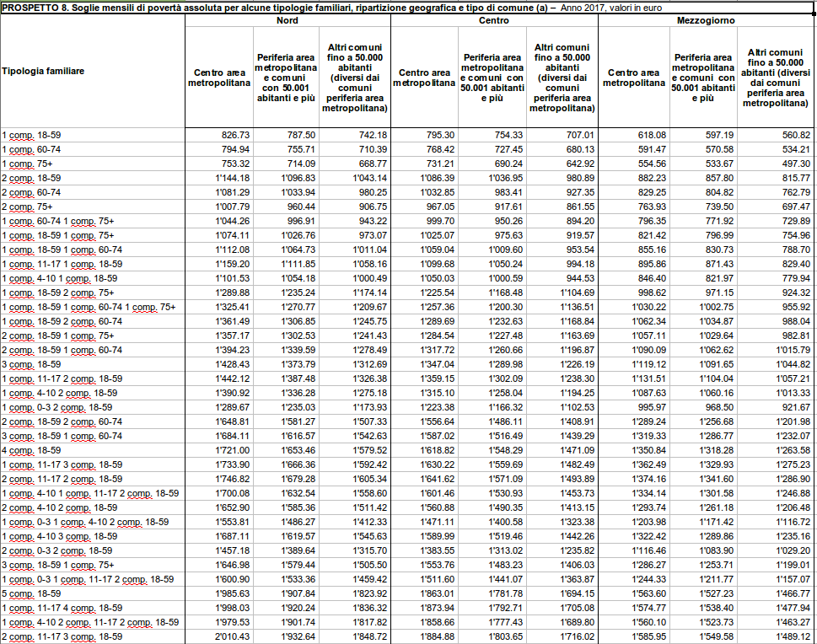Click the value 1'553.81
Viewport: 817px width, 644px height.
233,522
